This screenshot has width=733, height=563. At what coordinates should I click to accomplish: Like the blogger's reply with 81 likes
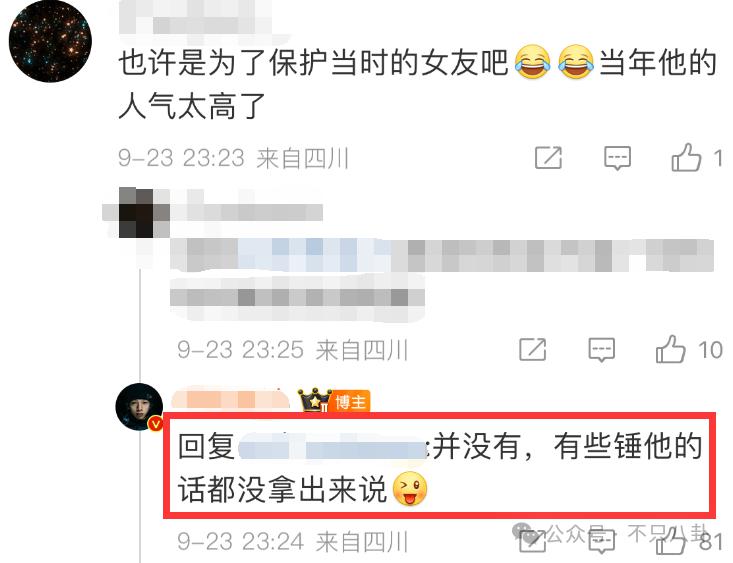(x=670, y=541)
